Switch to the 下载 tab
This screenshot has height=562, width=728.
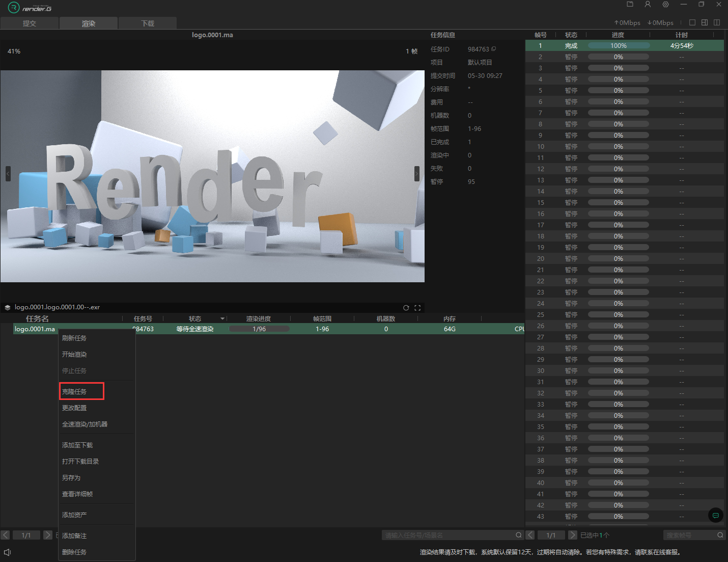[148, 23]
